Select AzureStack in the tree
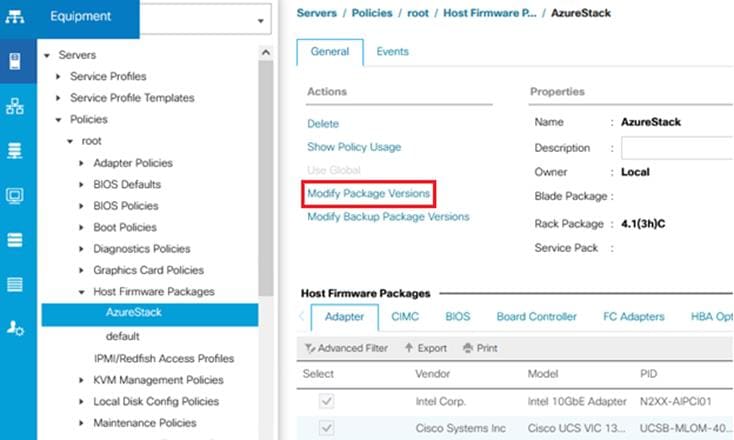The width and height of the screenshot is (734, 440). tap(150, 315)
